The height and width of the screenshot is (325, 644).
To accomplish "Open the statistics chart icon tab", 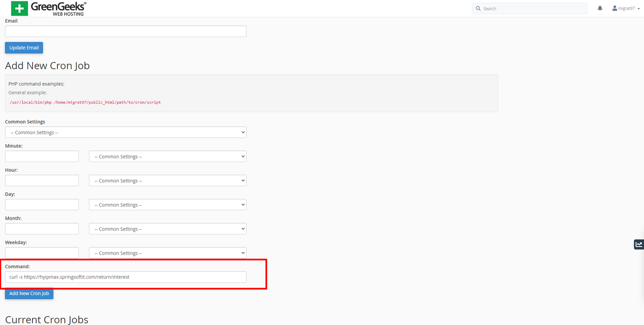I will pos(639,244).
